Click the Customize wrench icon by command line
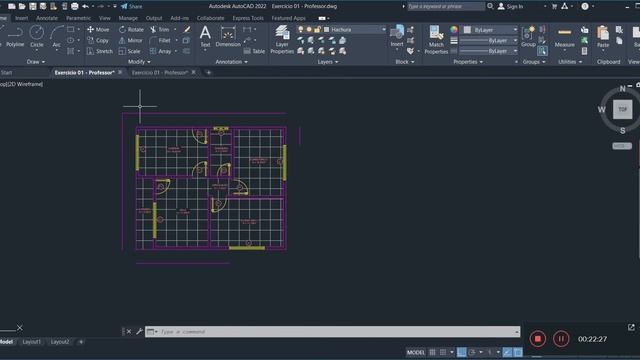The image size is (640, 360). click(139, 331)
